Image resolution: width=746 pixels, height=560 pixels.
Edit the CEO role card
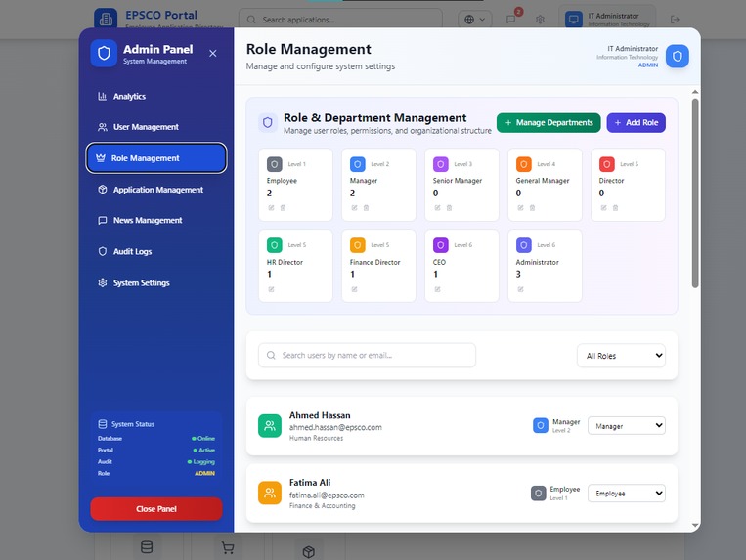click(x=437, y=289)
